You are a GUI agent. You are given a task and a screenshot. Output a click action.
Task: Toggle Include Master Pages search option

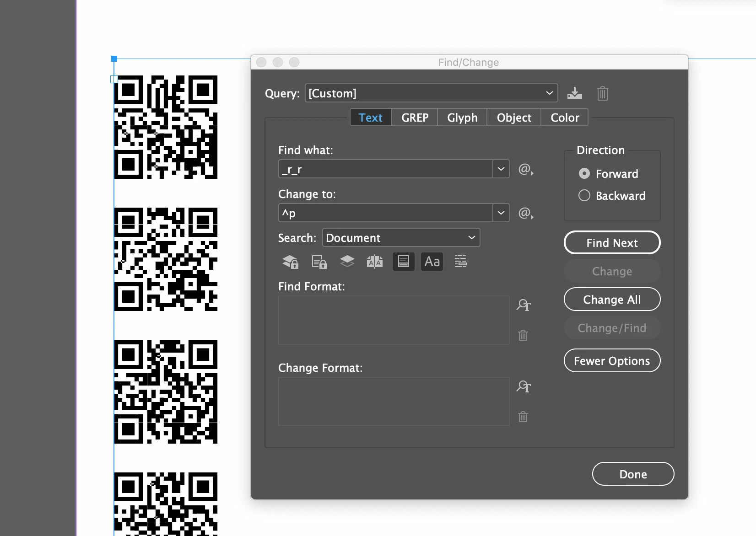pos(375,262)
